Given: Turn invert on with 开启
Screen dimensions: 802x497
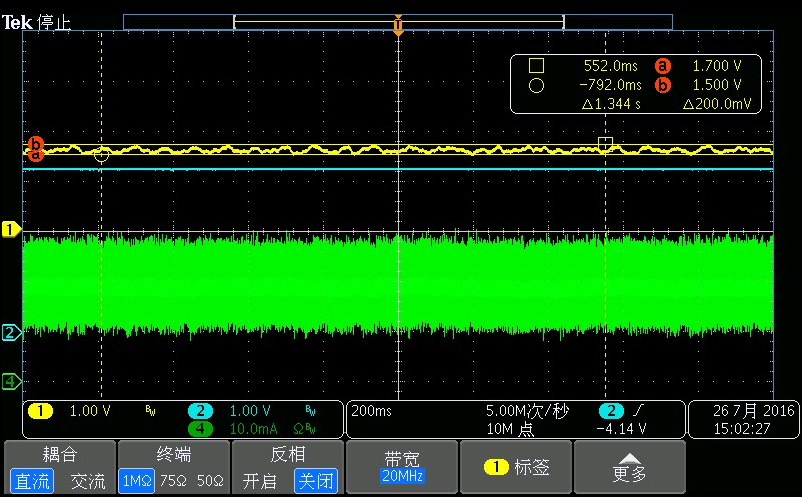Looking at the screenshot, I should pyautogui.click(x=259, y=481).
